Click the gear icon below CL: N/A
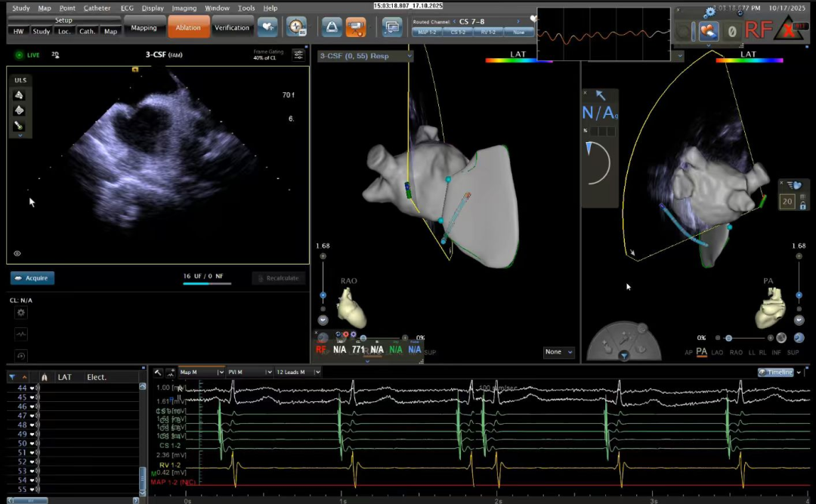The image size is (816, 504). point(20,313)
